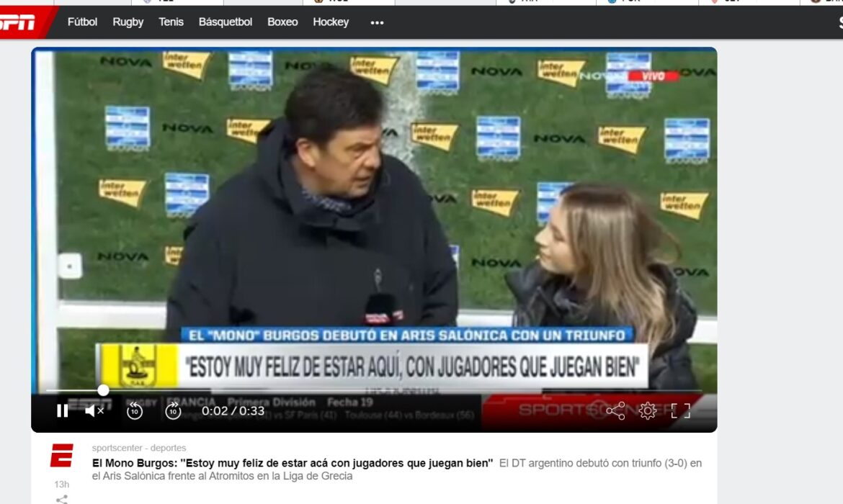The width and height of the screenshot is (843, 504).
Task: Open the video share options
Action: pyautogui.click(x=615, y=411)
